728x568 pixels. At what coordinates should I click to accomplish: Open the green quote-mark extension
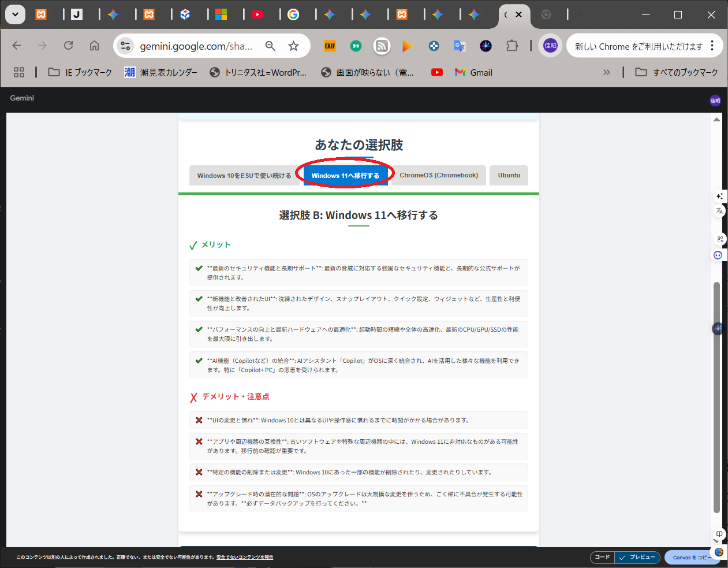(x=356, y=46)
